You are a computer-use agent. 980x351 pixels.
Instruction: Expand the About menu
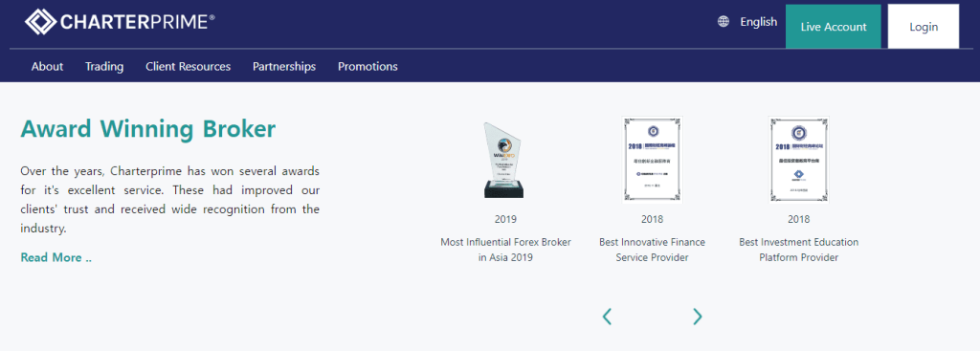(48, 66)
